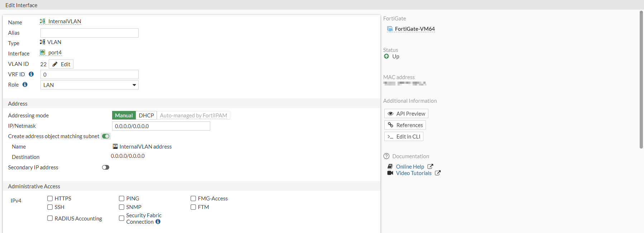Click the InternalVLAN name icon
The width and height of the screenshot is (644, 233).
(x=42, y=21)
